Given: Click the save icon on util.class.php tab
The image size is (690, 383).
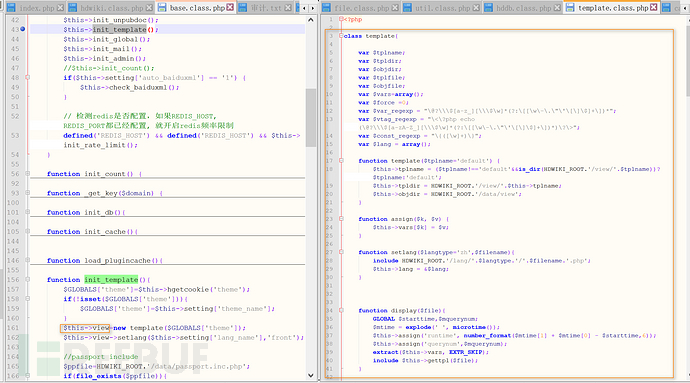Looking at the screenshot, I should tap(407, 7).
